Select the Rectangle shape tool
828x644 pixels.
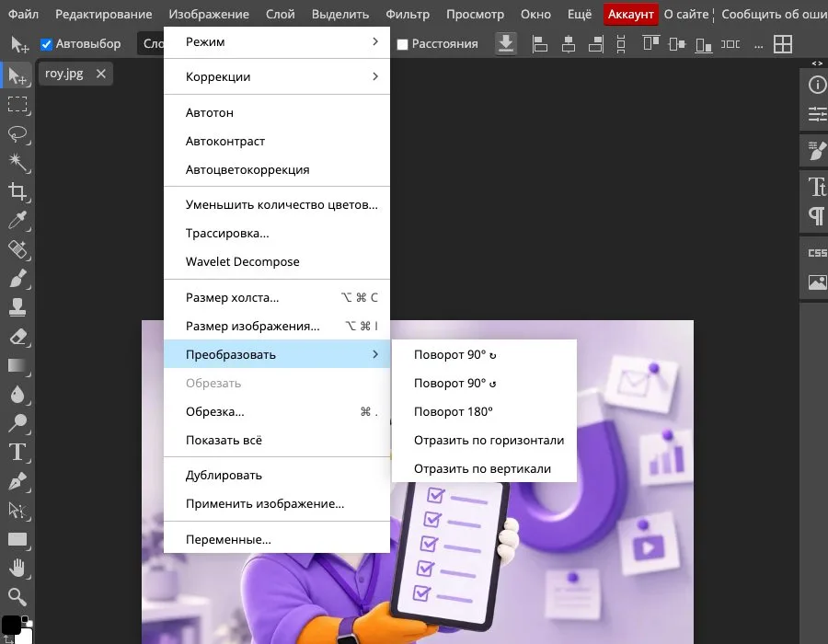pos(17,539)
